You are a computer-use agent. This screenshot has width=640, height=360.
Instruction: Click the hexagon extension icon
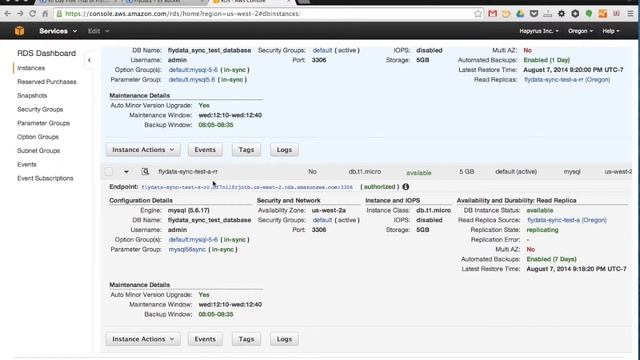tap(575, 14)
